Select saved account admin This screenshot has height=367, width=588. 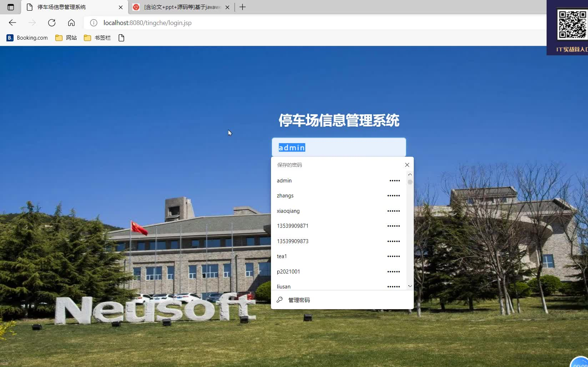(338, 181)
